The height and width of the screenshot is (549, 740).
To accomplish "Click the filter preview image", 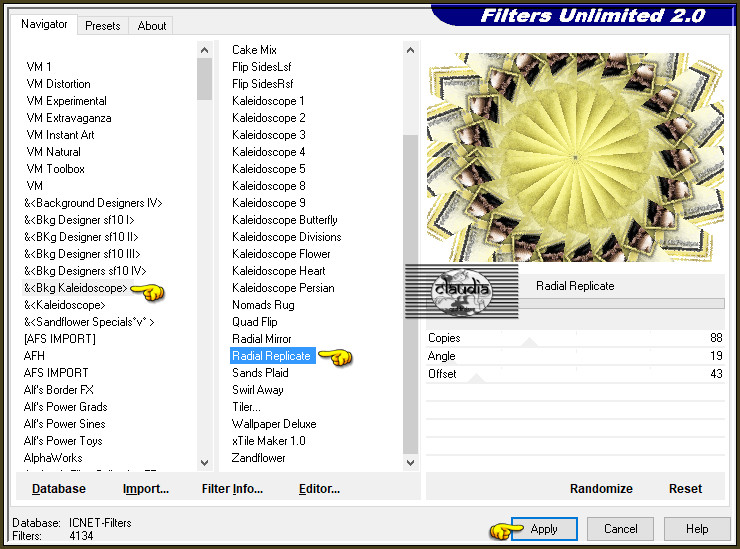I will [575, 157].
